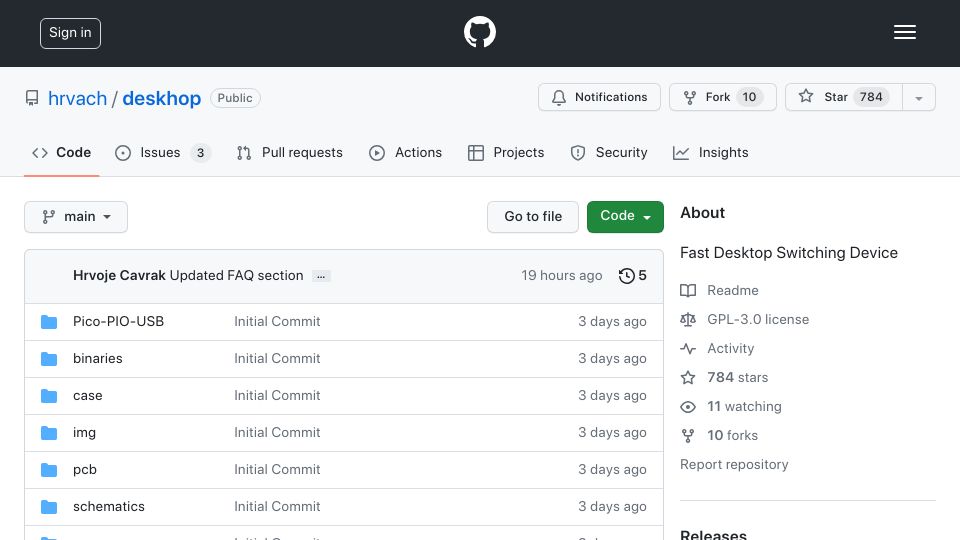The image size is (960, 540).
Task: Open the Hrvoje Cavrak author link
Action: (119, 276)
